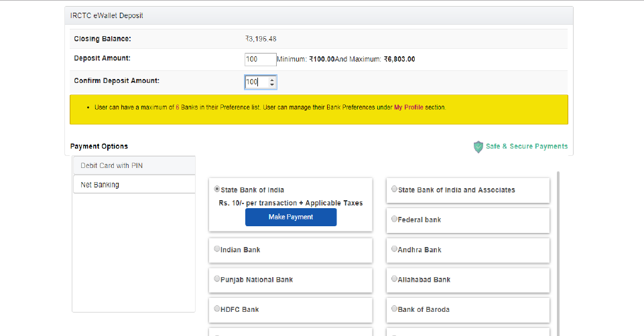This screenshot has height=336, width=644.
Task: Choose Bank of Baroda radio option
Action: pos(394,309)
